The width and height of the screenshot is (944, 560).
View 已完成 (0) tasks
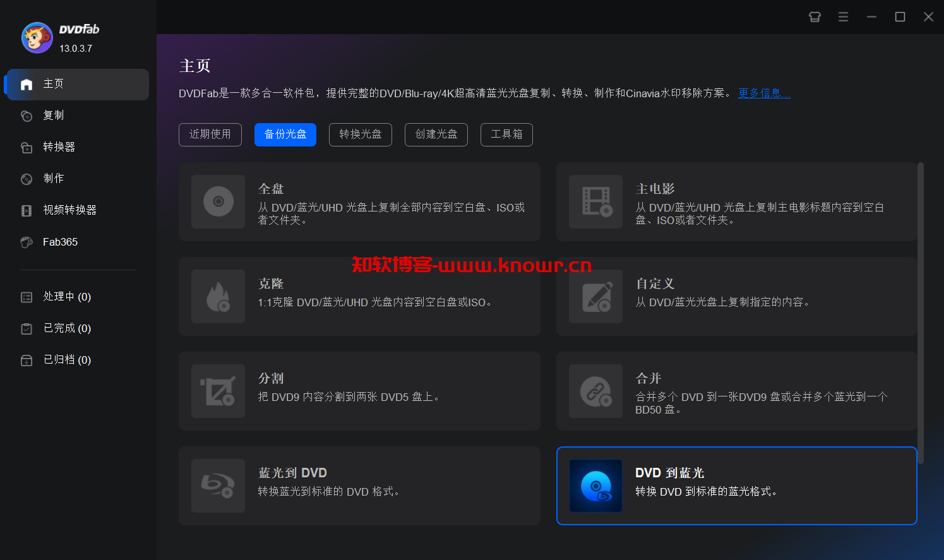tap(77, 329)
